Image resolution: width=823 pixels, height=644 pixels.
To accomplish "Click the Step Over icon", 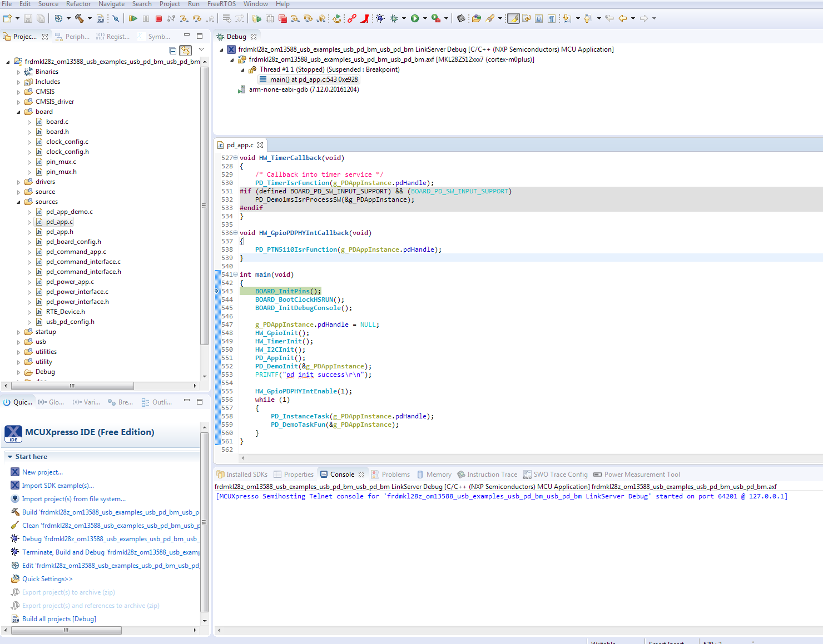I will pos(197,18).
